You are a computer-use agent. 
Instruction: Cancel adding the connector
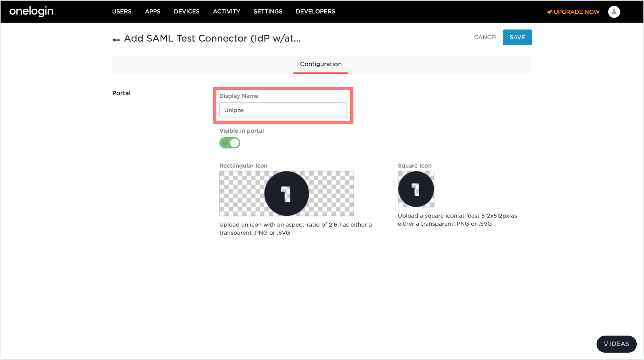486,37
